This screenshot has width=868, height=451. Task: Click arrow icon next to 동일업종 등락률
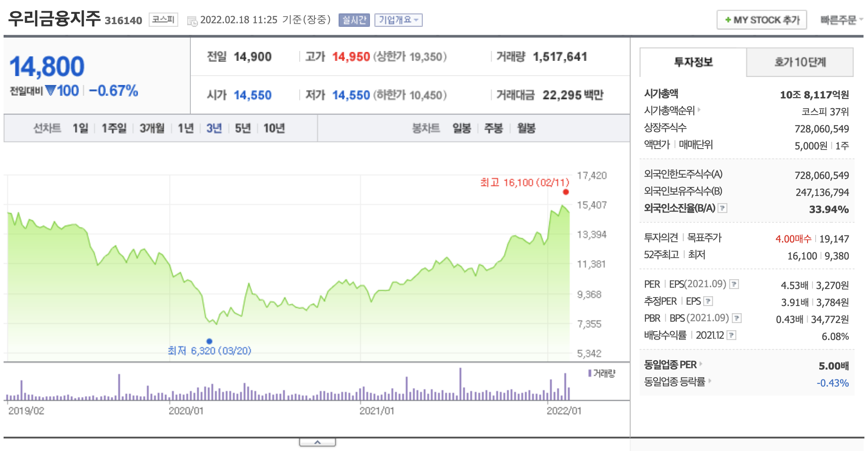[710, 381]
